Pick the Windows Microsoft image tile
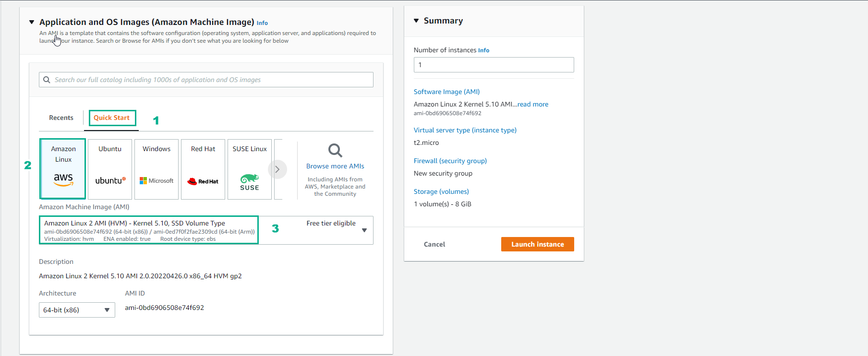The width and height of the screenshot is (868, 356). click(157, 169)
